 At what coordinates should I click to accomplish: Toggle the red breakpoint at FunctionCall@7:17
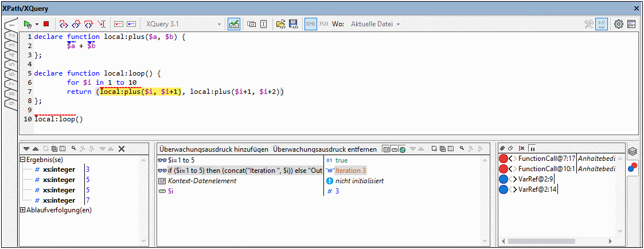(x=504, y=159)
